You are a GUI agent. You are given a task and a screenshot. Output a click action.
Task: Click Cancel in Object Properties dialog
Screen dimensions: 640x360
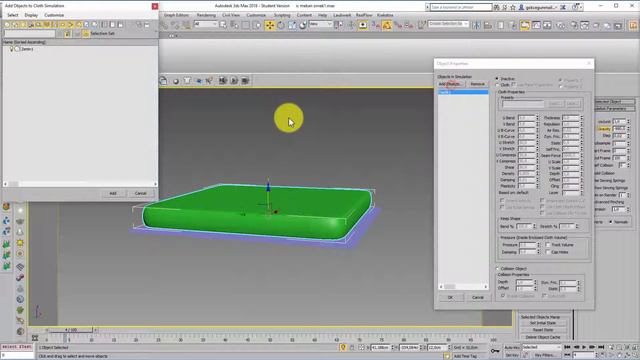click(x=478, y=298)
